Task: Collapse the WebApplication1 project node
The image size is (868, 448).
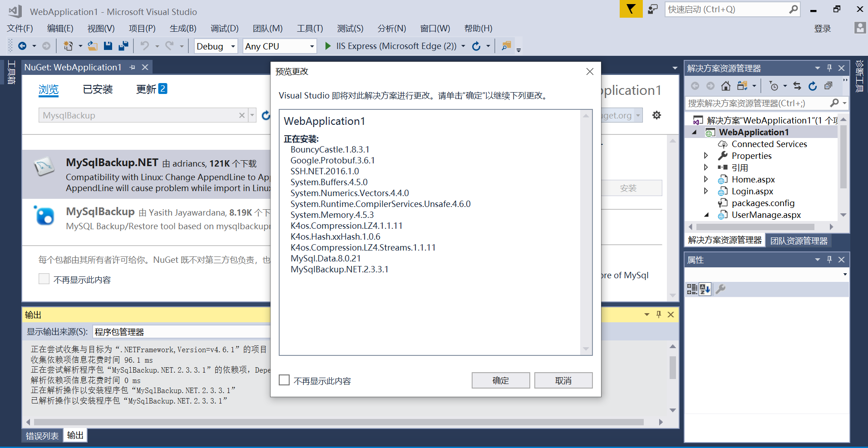Action: click(x=694, y=132)
